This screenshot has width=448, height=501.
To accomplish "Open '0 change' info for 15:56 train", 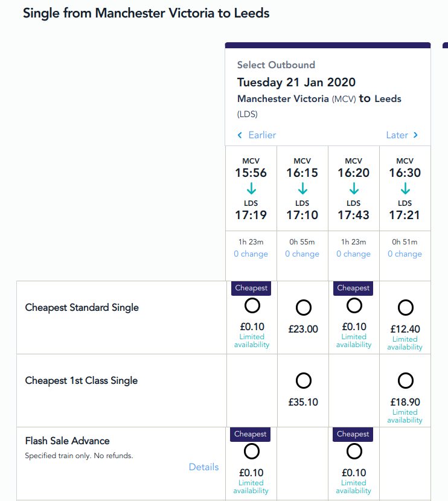I will [x=251, y=254].
